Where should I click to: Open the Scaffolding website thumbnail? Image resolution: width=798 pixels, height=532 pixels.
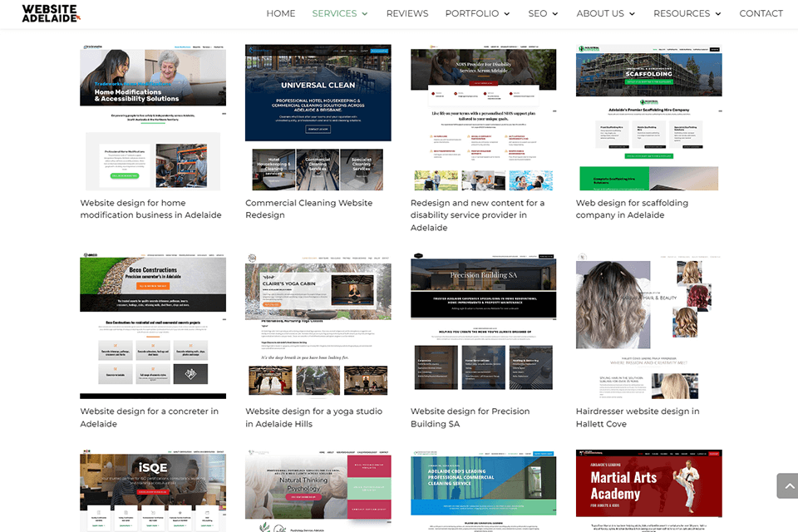(649, 117)
